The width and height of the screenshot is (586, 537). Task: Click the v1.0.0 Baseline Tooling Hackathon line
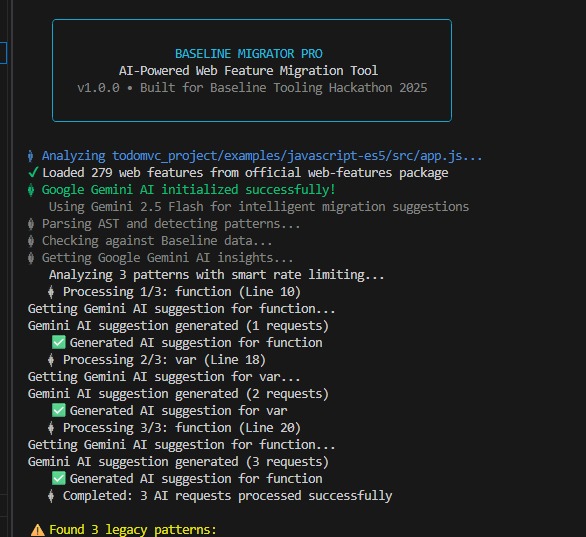point(252,88)
